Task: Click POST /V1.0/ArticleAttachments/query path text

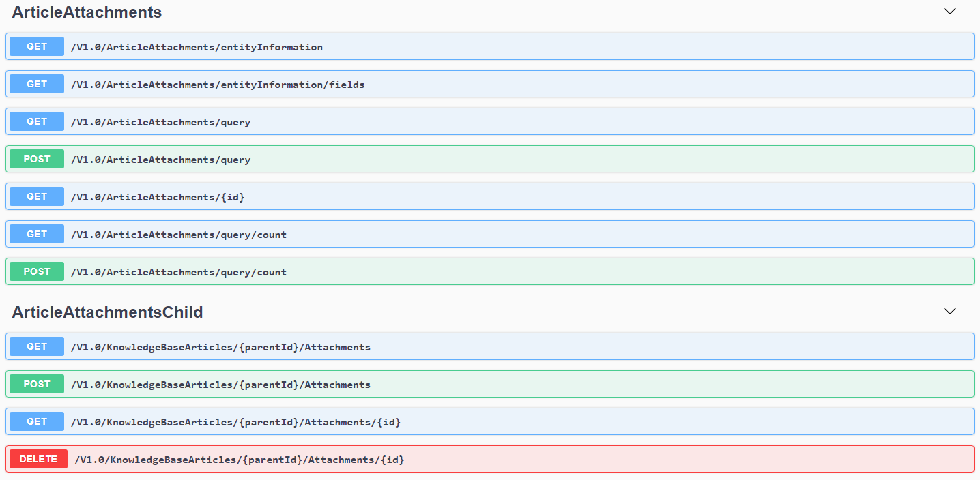Action: coord(160,160)
